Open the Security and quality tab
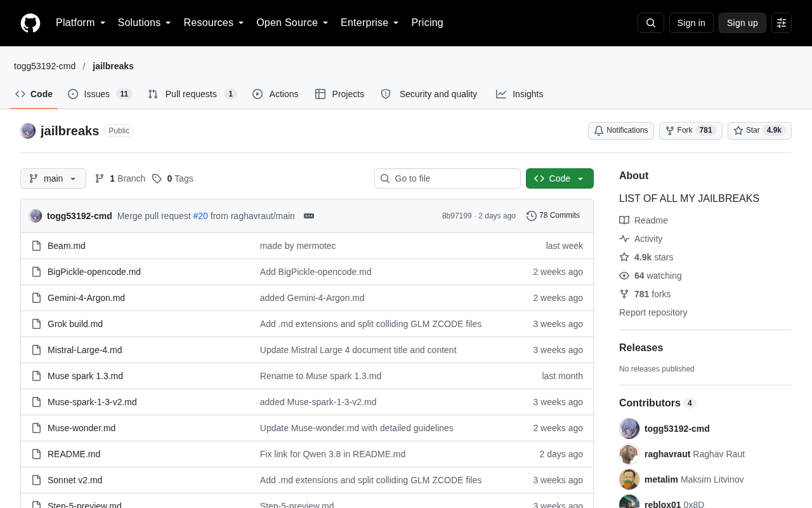812x508 pixels. [429, 94]
